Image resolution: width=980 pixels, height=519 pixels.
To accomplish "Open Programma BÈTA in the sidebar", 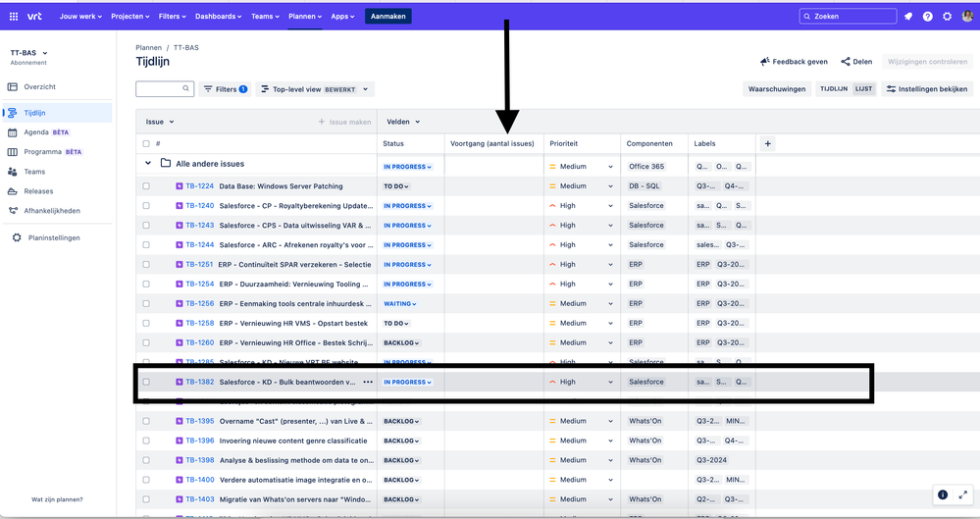I will [58, 152].
